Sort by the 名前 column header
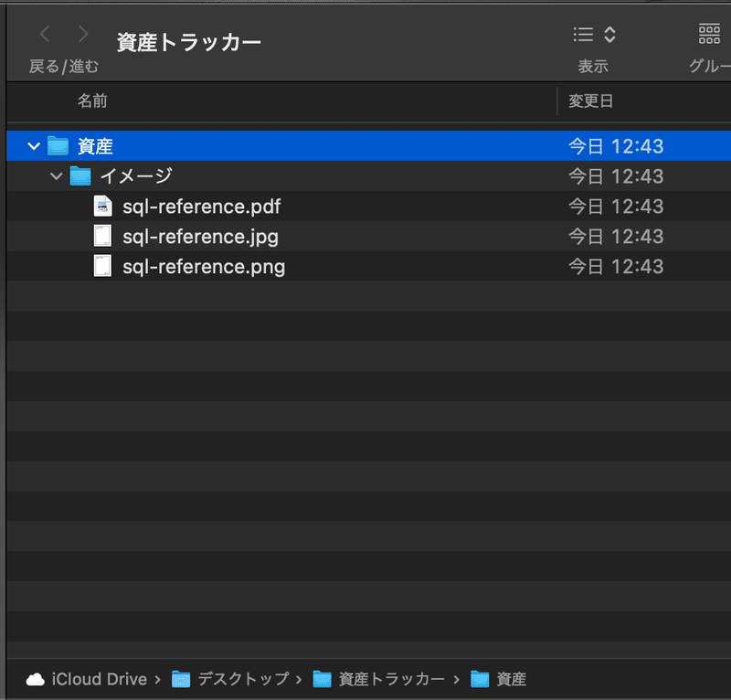Image resolution: width=731 pixels, height=700 pixels. (92, 101)
